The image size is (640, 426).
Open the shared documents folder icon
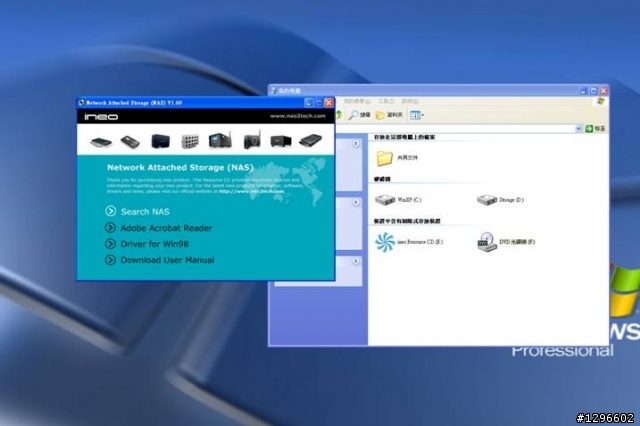point(384,158)
